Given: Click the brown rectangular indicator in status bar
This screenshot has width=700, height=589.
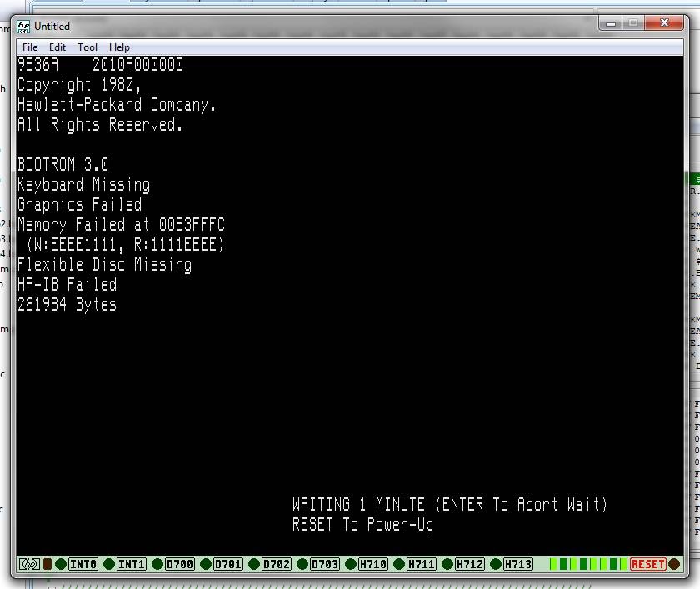Looking at the screenshot, I should tap(47, 564).
